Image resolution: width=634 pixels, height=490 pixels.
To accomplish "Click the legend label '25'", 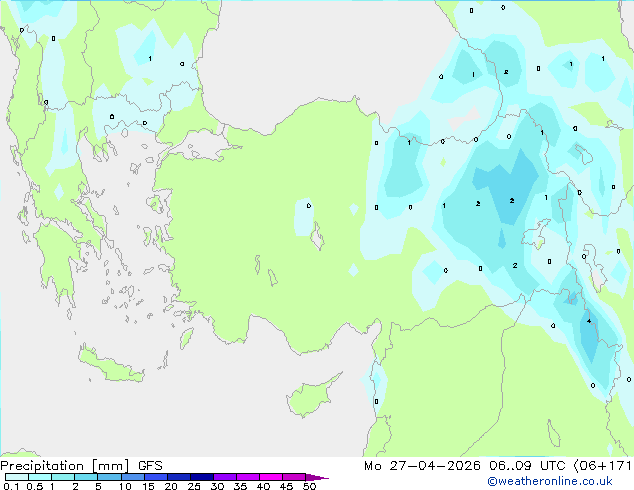I will (x=194, y=486).
